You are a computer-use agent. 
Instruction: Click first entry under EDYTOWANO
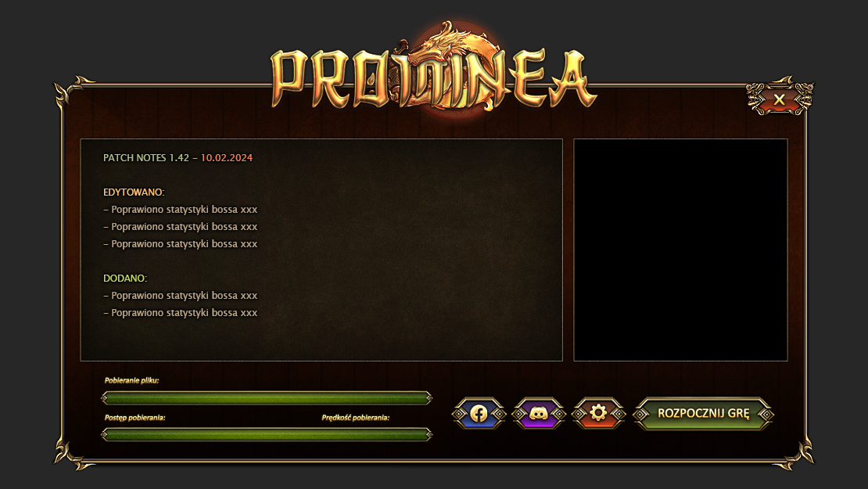click(181, 210)
